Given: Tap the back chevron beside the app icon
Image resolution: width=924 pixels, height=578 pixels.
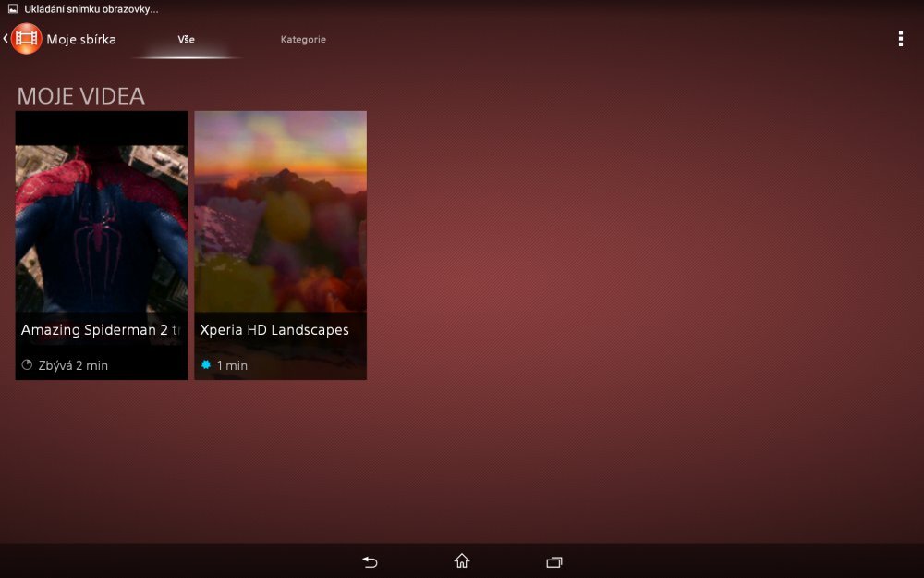Looking at the screenshot, I should [x=6, y=38].
